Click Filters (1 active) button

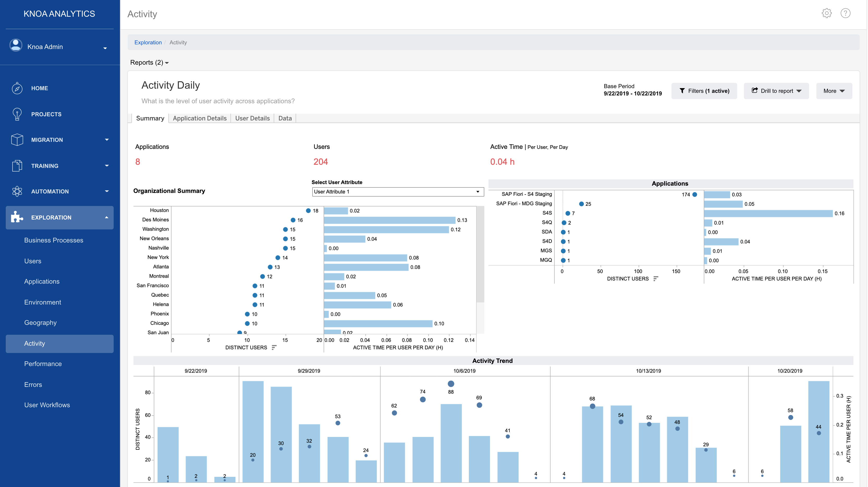click(x=704, y=91)
